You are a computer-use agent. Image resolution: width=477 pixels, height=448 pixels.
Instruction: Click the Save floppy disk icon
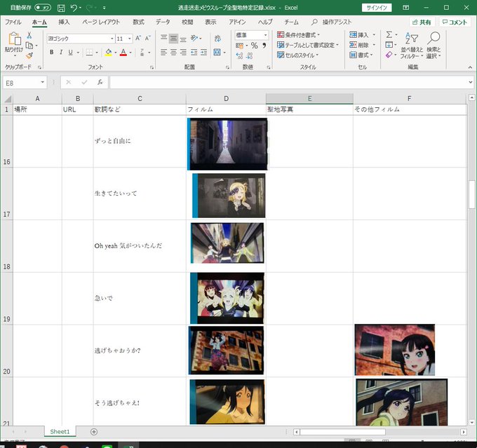pos(61,8)
